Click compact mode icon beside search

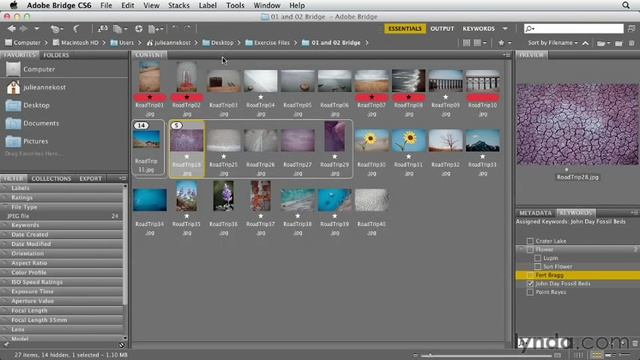click(x=631, y=28)
